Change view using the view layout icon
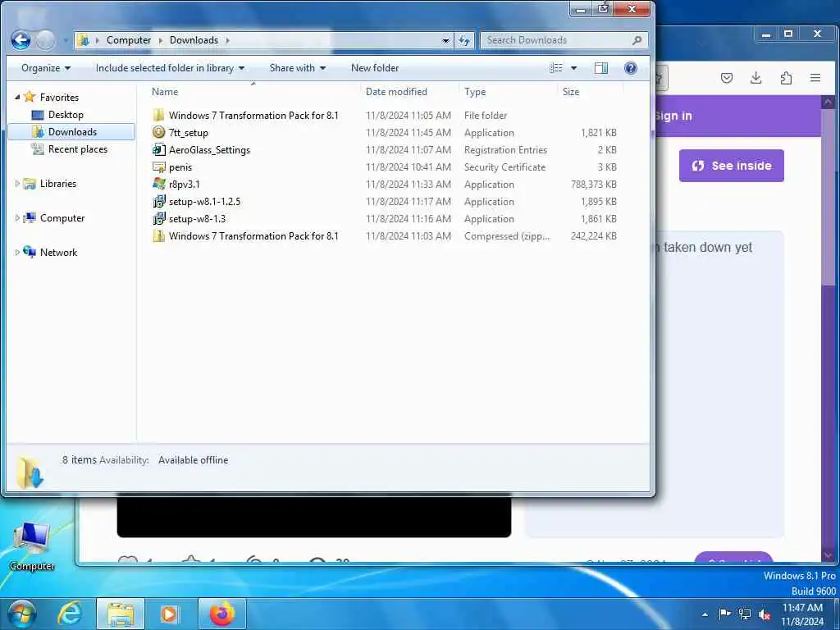This screenshot has width=840, height=630. pyautogui.click(x=556, y=68)
